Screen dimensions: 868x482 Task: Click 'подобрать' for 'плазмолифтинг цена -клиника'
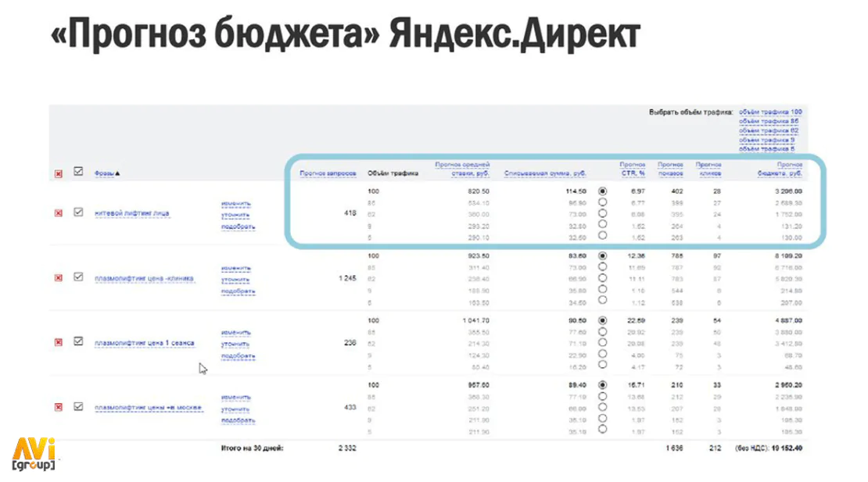pyautogui.click(x=238, y=291)
